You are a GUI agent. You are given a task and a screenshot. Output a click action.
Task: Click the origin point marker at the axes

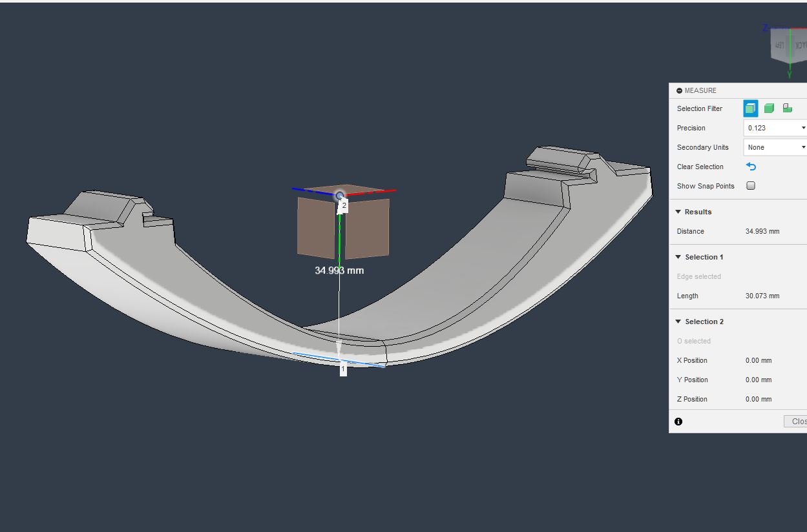[340, 195]
